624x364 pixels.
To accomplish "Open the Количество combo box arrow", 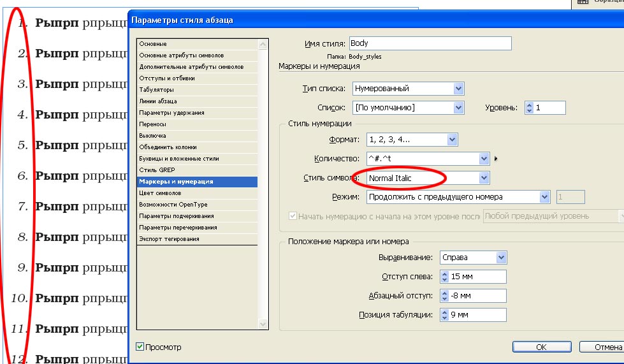I will (x=484, y=159).
